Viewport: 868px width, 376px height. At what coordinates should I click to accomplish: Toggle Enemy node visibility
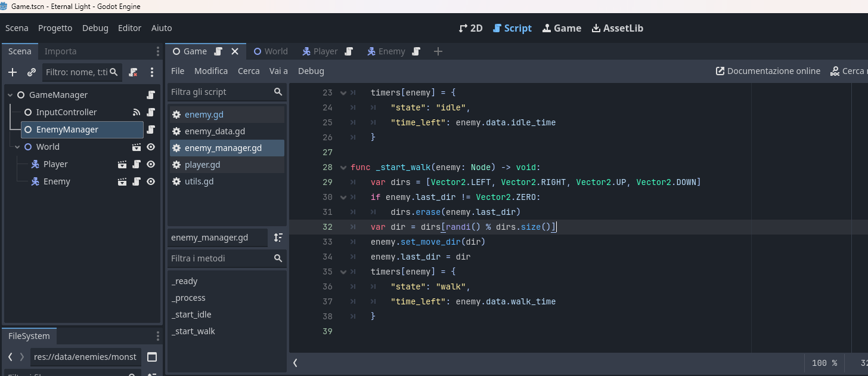pos(151,181)
